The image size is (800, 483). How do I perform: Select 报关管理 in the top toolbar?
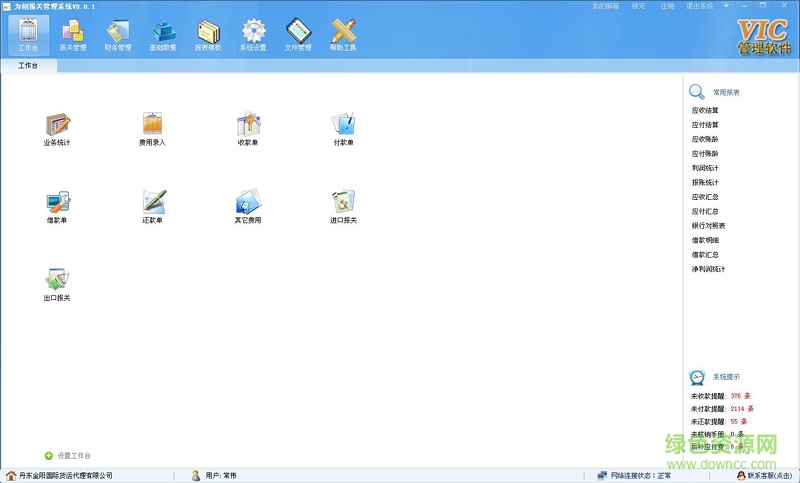[x=73, y=34]
